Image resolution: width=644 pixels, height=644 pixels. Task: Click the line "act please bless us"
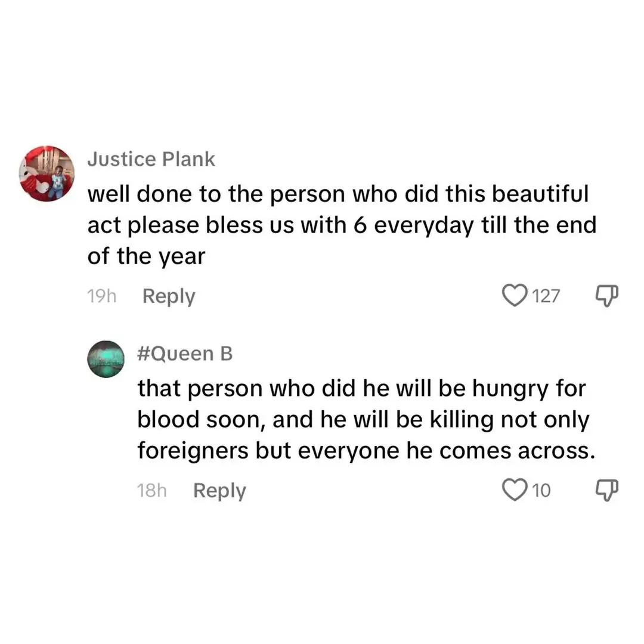tap(342, 225)
